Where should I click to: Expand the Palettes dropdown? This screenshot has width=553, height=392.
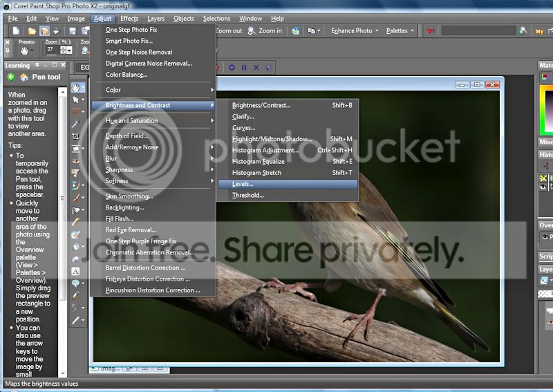tap(400, 31)
